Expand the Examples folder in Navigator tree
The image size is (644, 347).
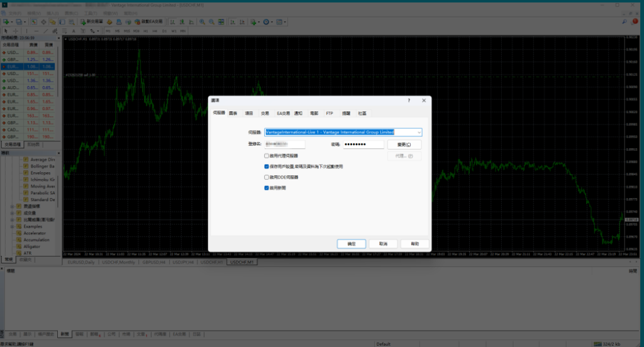tap(12, 226)
